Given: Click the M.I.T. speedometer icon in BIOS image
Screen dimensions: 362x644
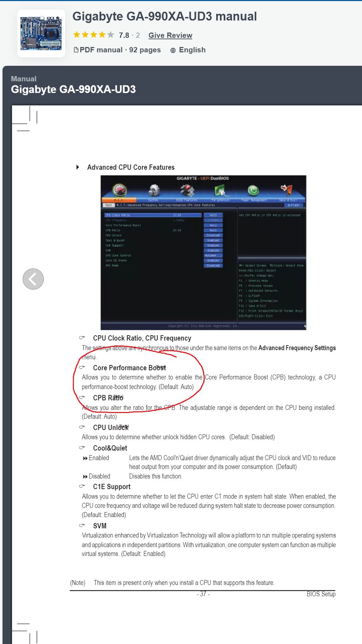Looking at the screenshot, I should point(119,190).
